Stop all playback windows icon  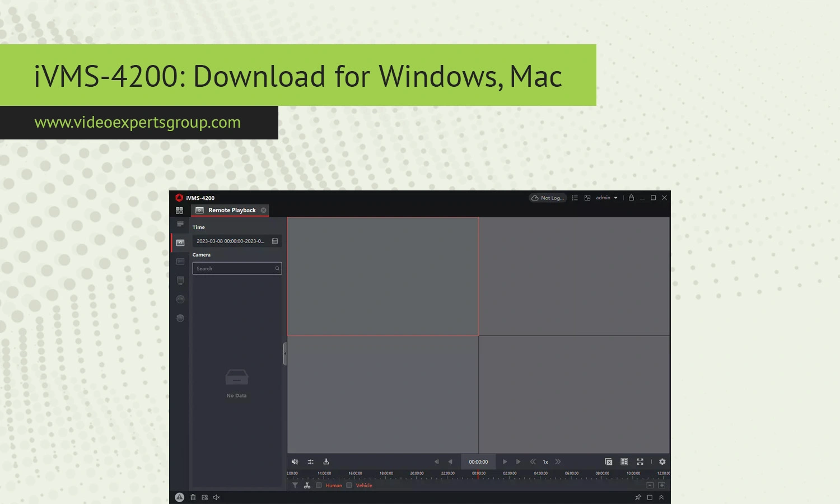coord(609,462)
